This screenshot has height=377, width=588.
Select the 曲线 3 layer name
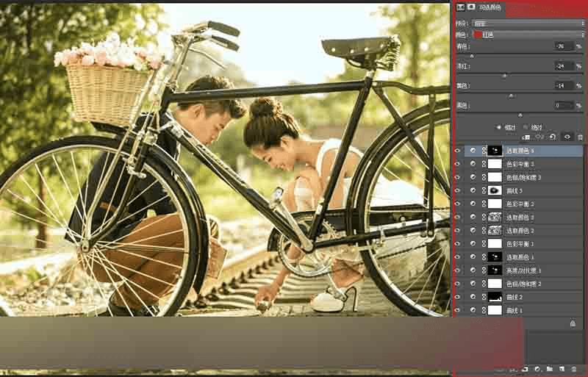pos(514,191)
